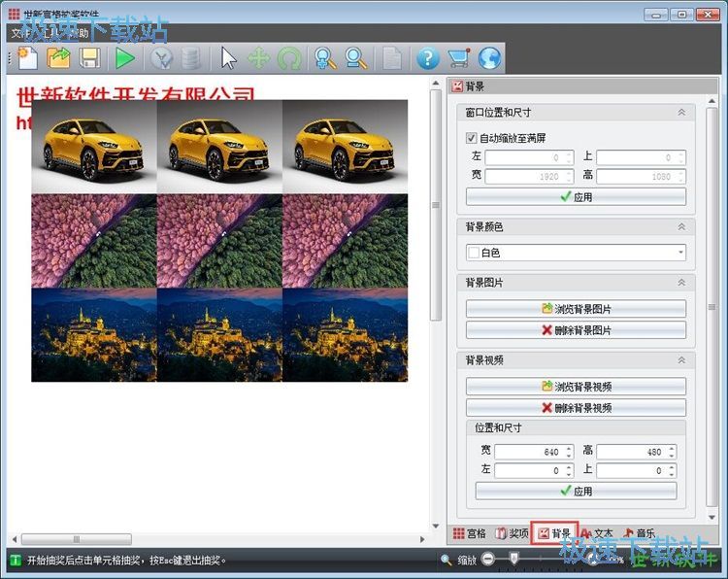The width and height of the screenshot is (728, 579).
Task: Click the properties panel scroll-down arrow
Action: coord(711,518)
